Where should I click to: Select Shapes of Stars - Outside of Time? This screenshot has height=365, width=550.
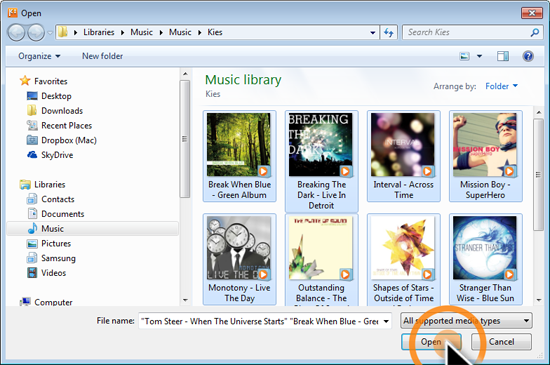403,259
